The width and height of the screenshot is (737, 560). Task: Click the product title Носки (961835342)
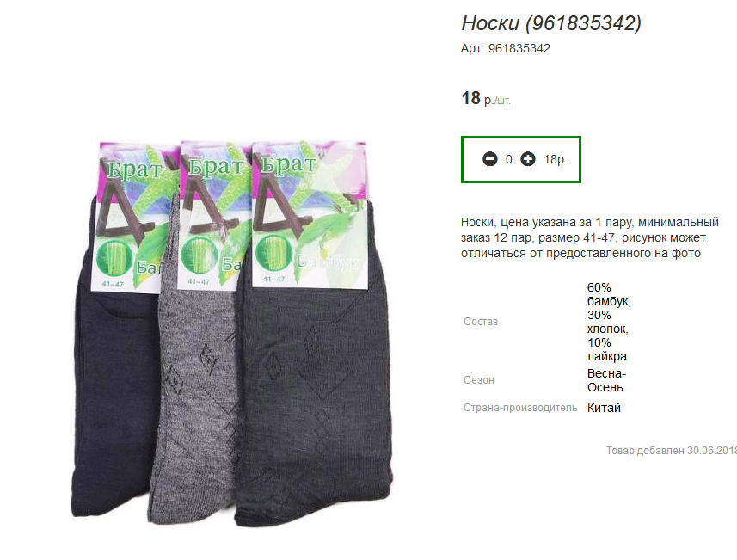551,23
